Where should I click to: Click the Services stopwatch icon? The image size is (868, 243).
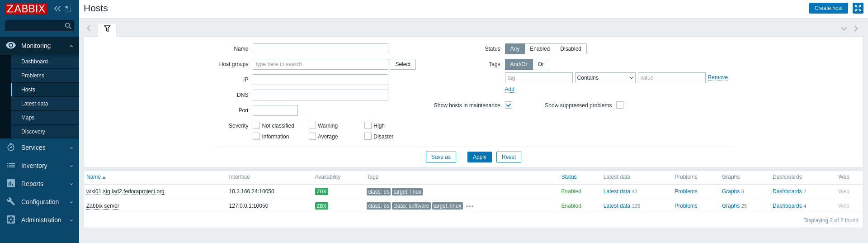tap(11, 148)
